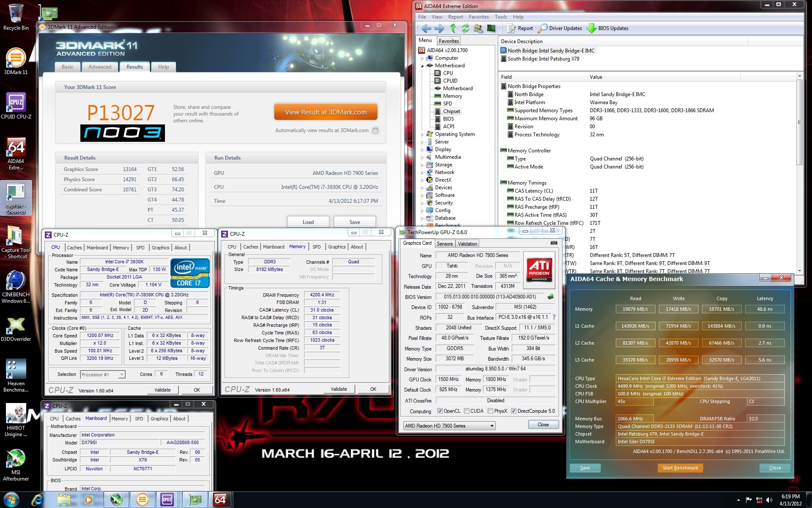Open Internet Explorer from the taskbar
Image resolution: width=812 pixels, height=508 pixels.
(37, 500)
